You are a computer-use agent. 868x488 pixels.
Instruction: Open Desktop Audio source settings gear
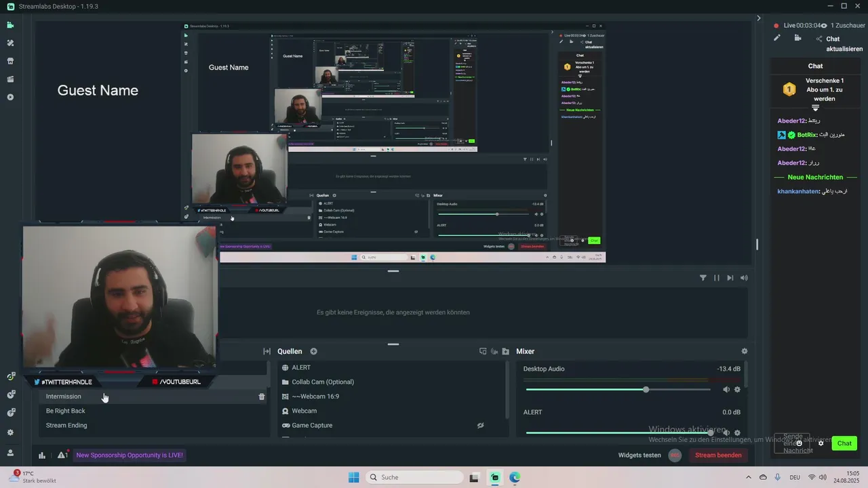[737, 390]
